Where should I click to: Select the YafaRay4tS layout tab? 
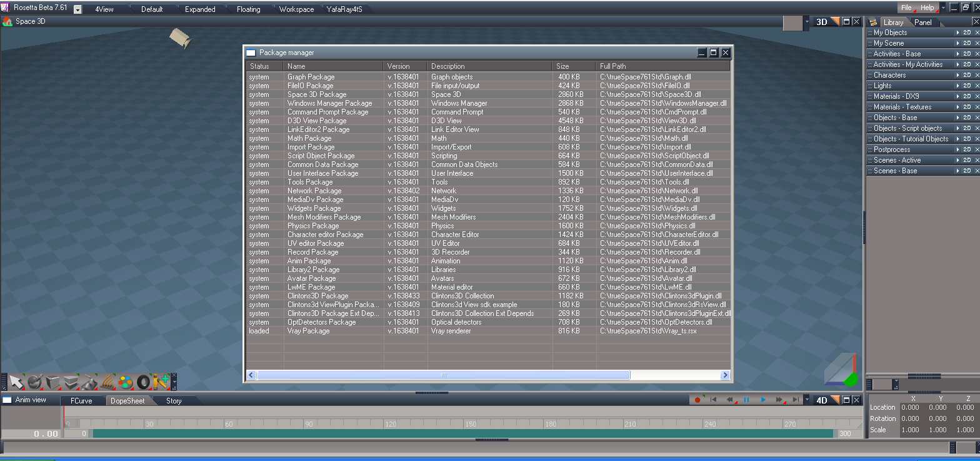coord(344,9)
